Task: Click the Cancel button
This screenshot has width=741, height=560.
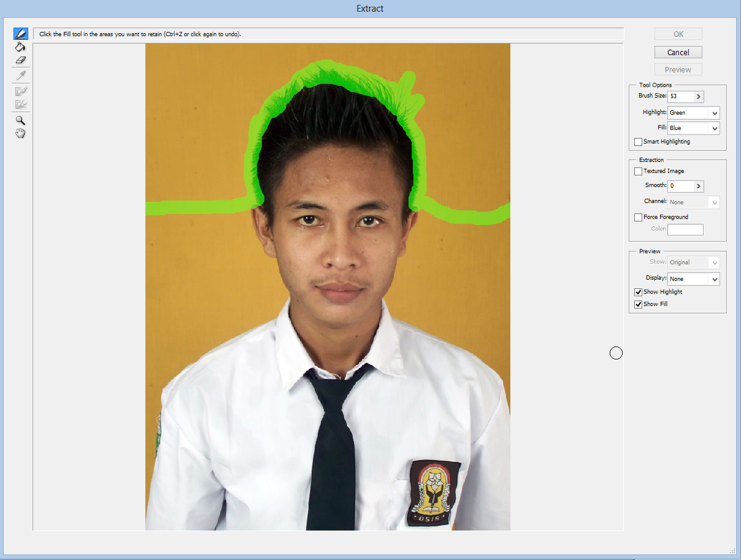Action: coord(678,52)
